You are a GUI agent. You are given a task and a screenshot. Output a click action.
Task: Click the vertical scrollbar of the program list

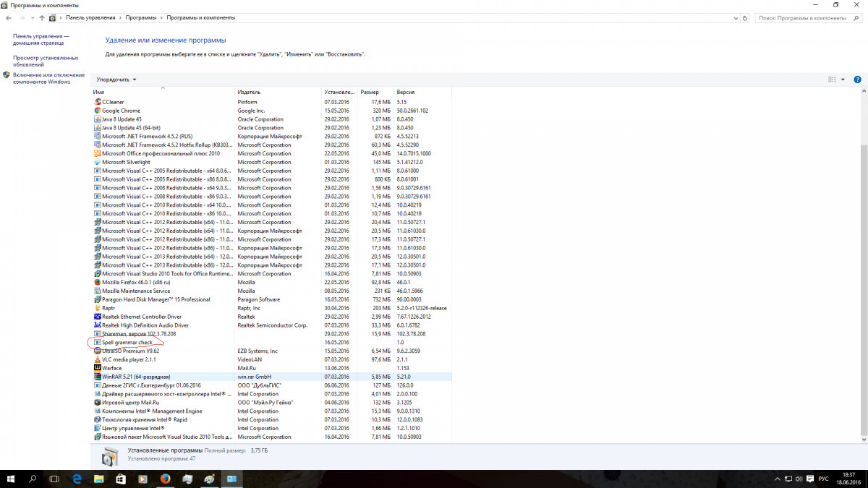pos(864,289)
